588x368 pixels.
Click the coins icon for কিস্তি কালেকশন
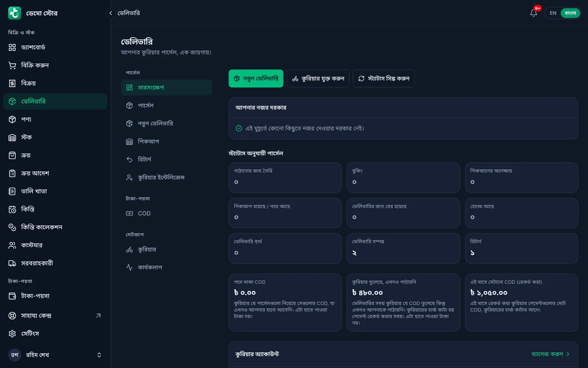coord(12,227)
